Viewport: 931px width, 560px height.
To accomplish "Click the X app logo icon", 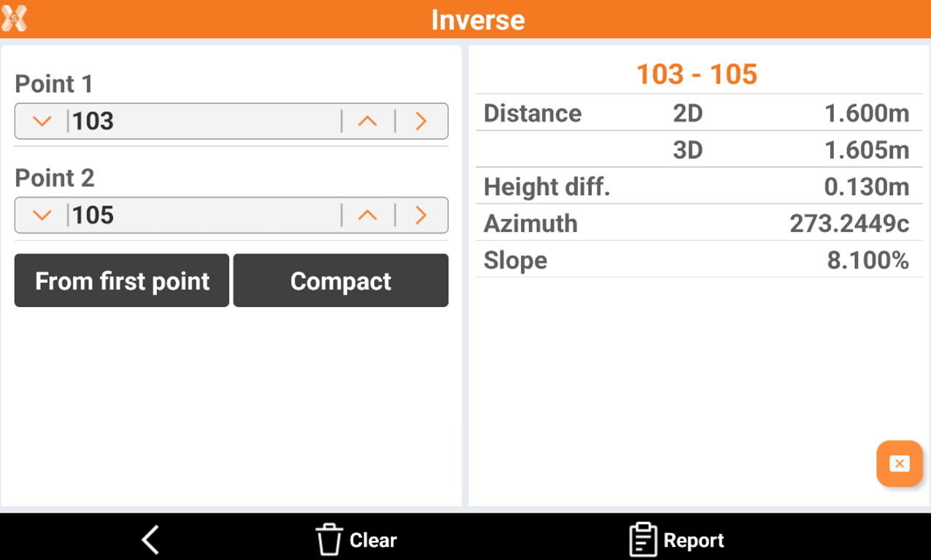I will [15, 18].
